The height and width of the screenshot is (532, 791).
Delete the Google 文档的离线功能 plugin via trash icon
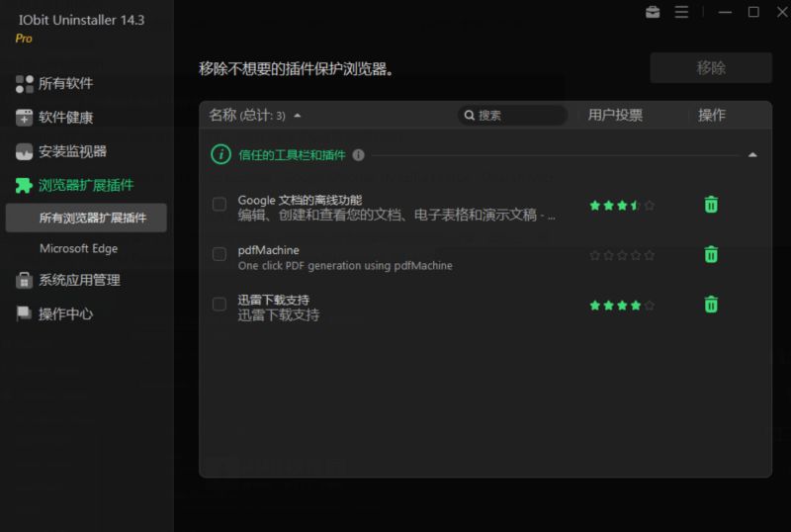(711, 205)
